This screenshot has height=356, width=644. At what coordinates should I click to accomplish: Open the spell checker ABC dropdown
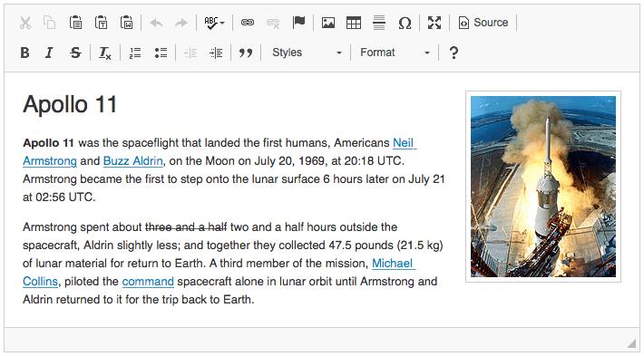pos(214,23)
